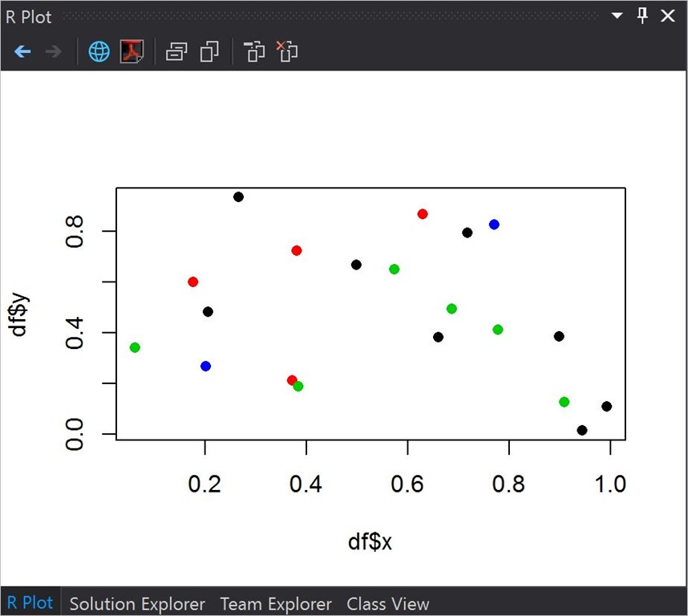
Task: Close the R Plot panel
Action: (x=667, y=16)
